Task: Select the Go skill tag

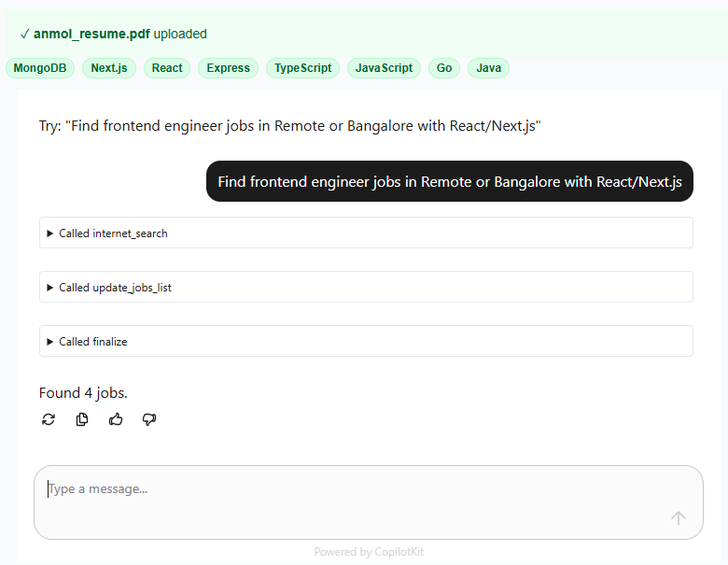Action: click(x=444, y=68)
